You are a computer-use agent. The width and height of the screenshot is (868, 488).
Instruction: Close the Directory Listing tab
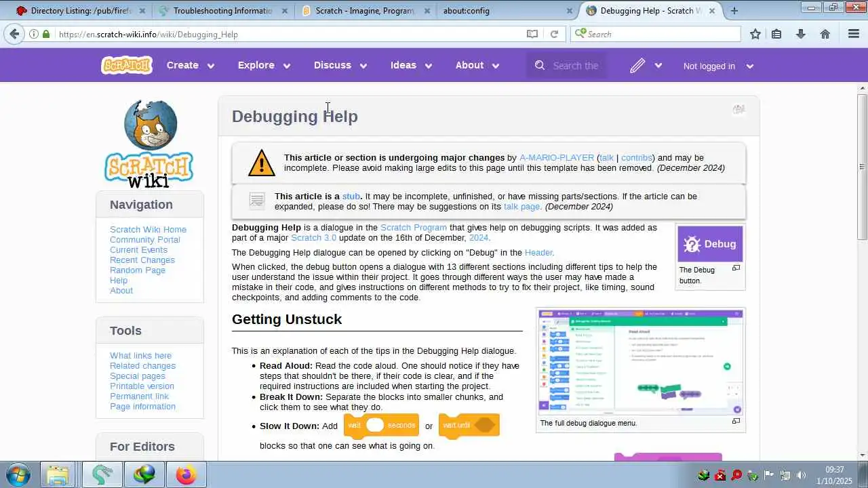click(x=142, y=11)
